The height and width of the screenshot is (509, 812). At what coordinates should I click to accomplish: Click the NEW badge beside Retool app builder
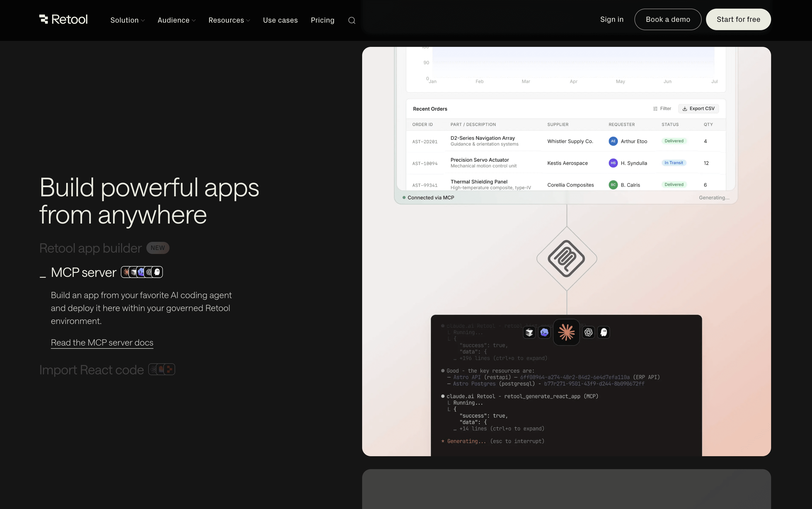pos(158,248)
